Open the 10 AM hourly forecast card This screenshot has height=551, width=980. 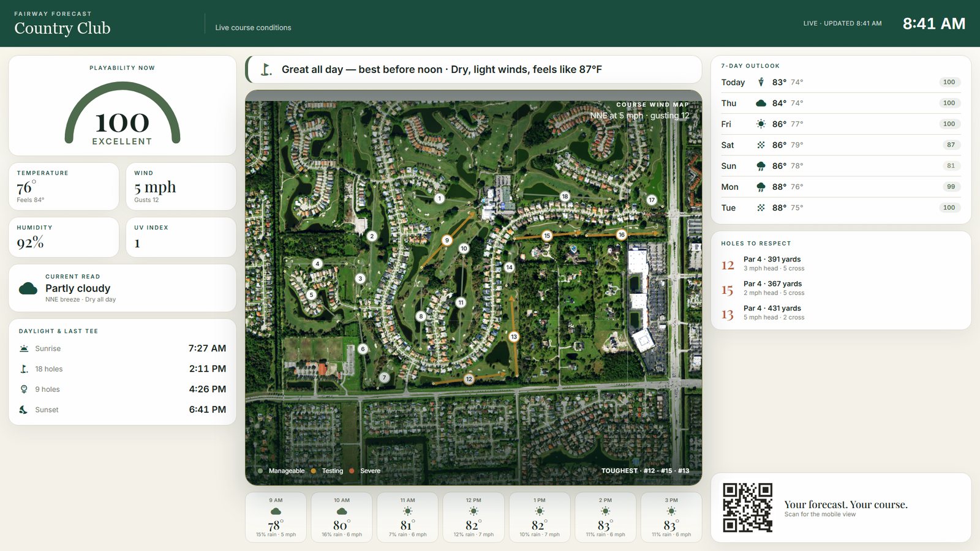pos(342,517)
